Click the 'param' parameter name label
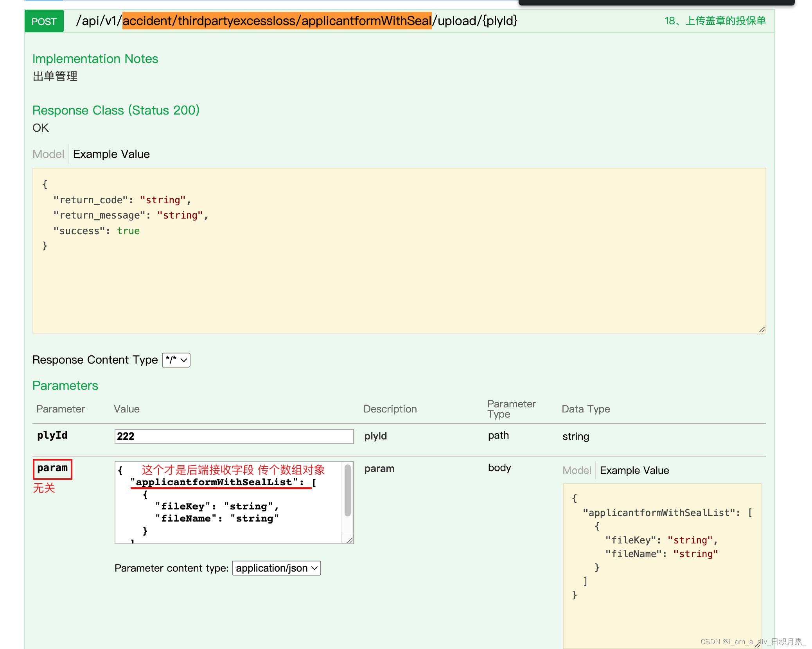Viewport: 812px width, 649px height. (52, 468)
